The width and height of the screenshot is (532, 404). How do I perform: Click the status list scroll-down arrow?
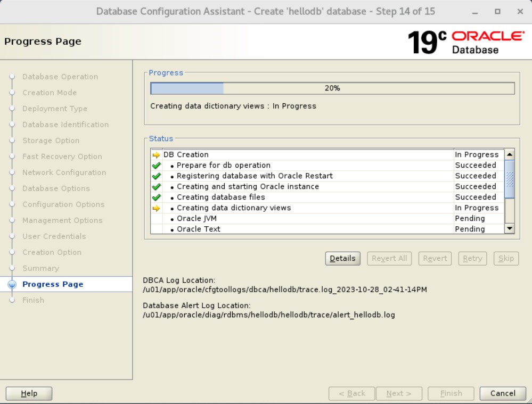(x=510, y=228)
